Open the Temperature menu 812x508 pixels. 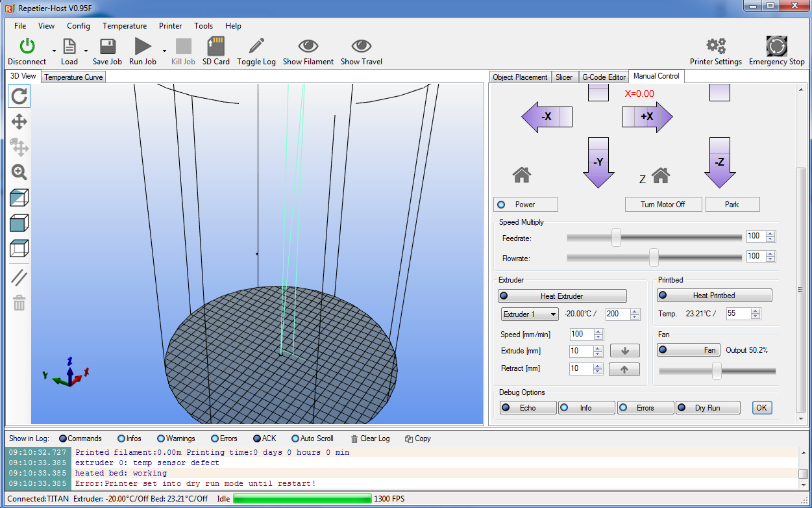tap(125, 26)
